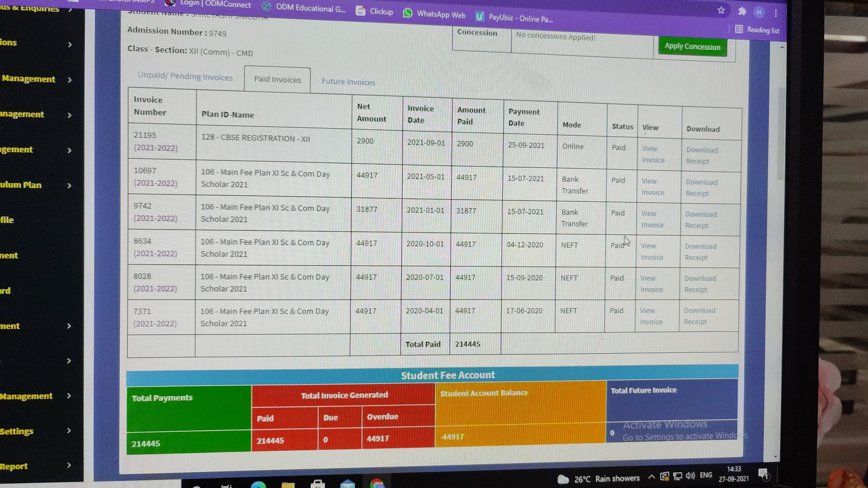Image resolution: width=868 pixels, height=488 pixels.
Task: Click the volume speaker tray icon
Action: tap(690, 475)
